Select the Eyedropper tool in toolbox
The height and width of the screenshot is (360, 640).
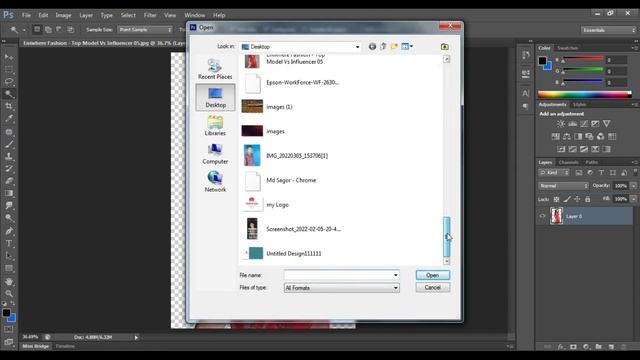tap(9, 119)
